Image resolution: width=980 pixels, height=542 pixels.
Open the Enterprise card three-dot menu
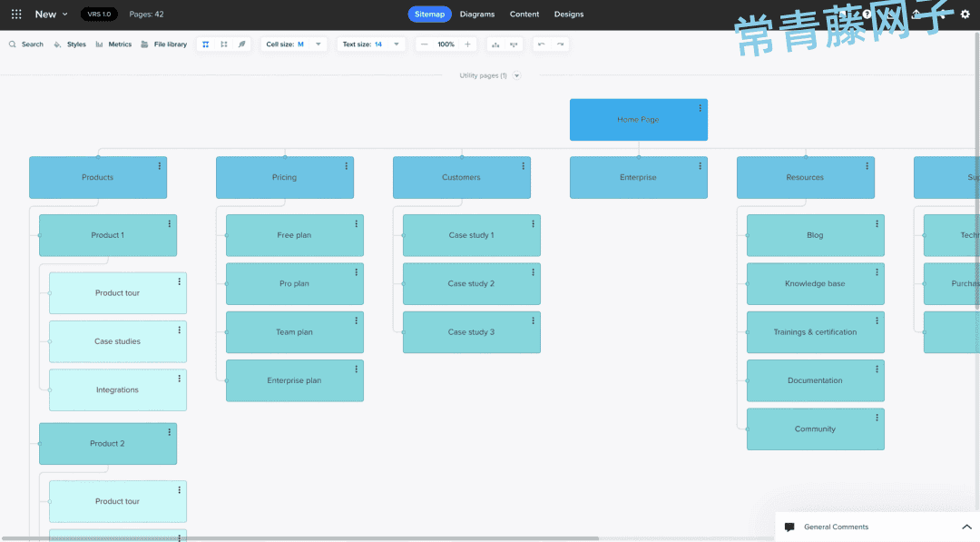pyautogui.click(x=700, y=166)
